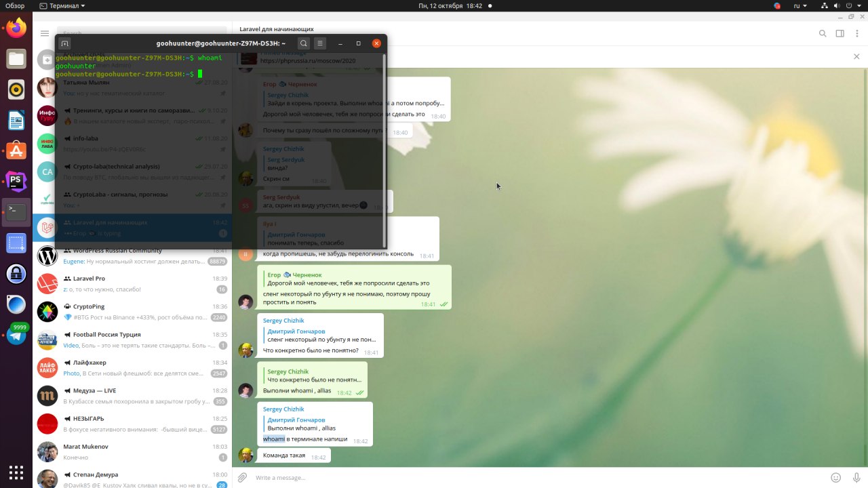Screen dimensions: 868x488
Task: Open Telegram dock icon with 9999 badge
Action: click(16, 335)
